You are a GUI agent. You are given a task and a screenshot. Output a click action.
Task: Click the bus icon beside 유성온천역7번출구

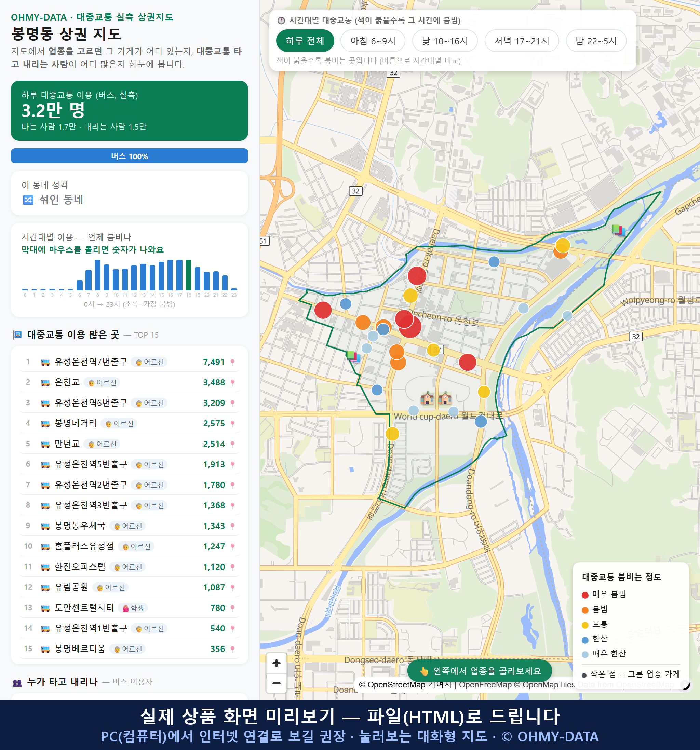coord(45,362)
